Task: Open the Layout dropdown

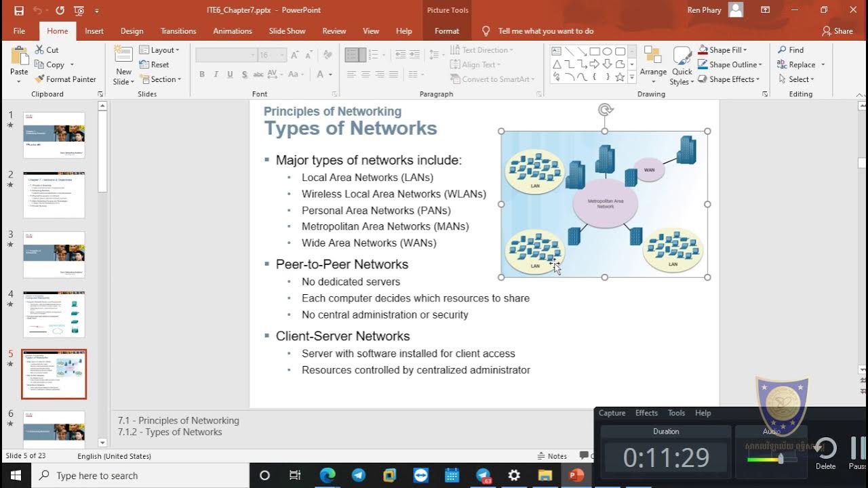Action: (x=159, y=49)
